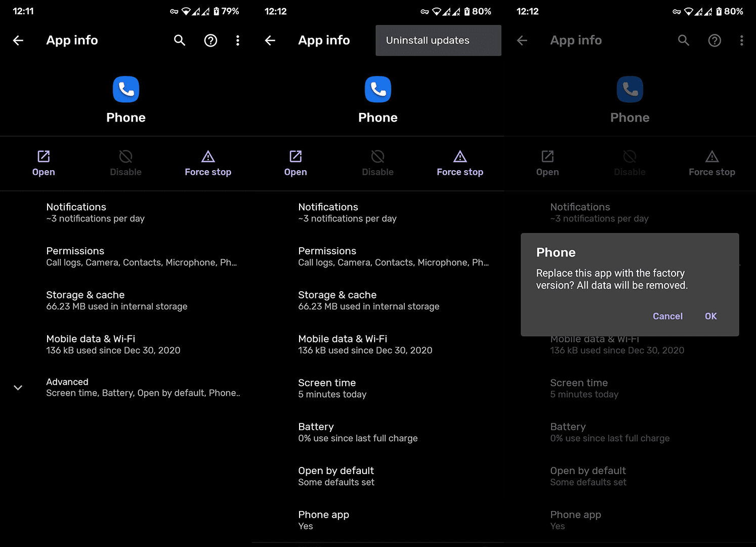
Task: Tap Force stop icon in middle screen
Action: click(x=460, y=156)
